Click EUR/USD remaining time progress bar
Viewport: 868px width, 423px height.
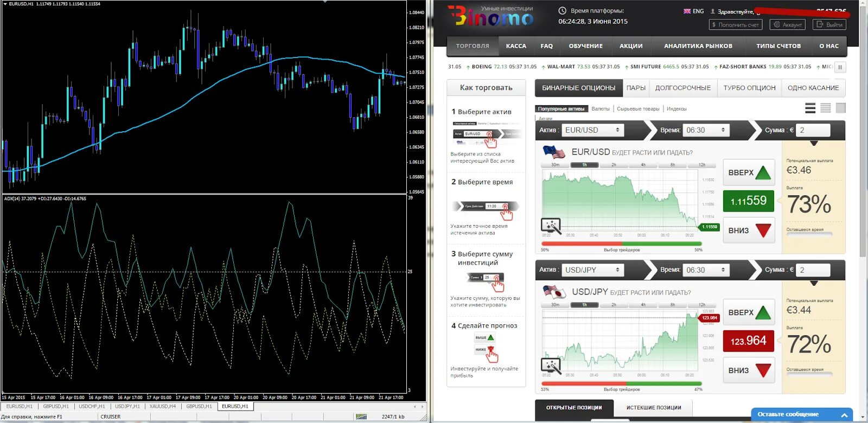[x=809, y=234]
